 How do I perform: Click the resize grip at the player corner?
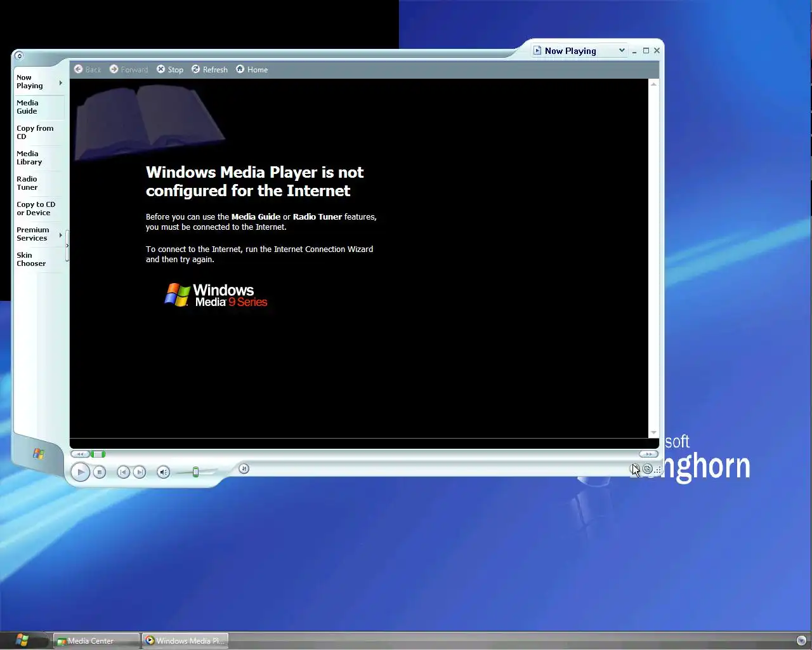coord(658,470)
